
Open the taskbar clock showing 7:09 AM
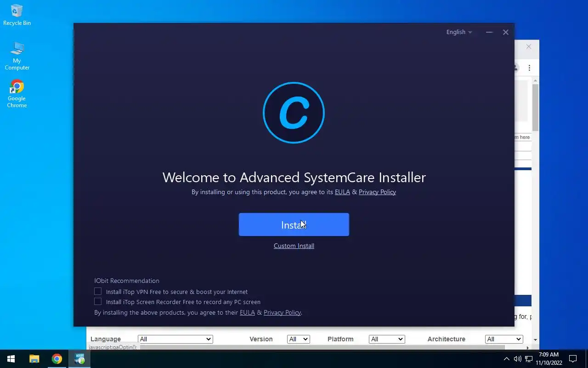click(548, 359)
